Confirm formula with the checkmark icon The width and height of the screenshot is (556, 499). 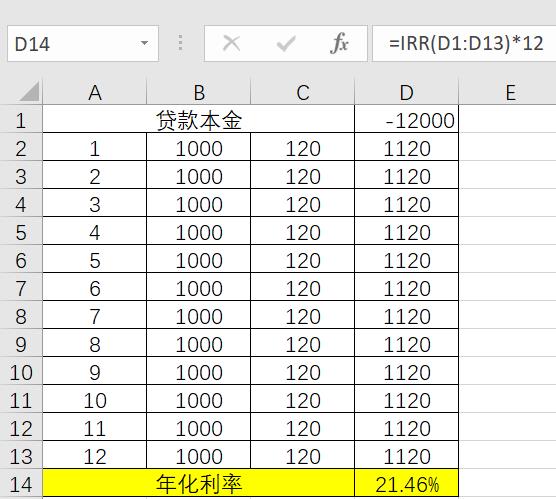pos(286,44)
